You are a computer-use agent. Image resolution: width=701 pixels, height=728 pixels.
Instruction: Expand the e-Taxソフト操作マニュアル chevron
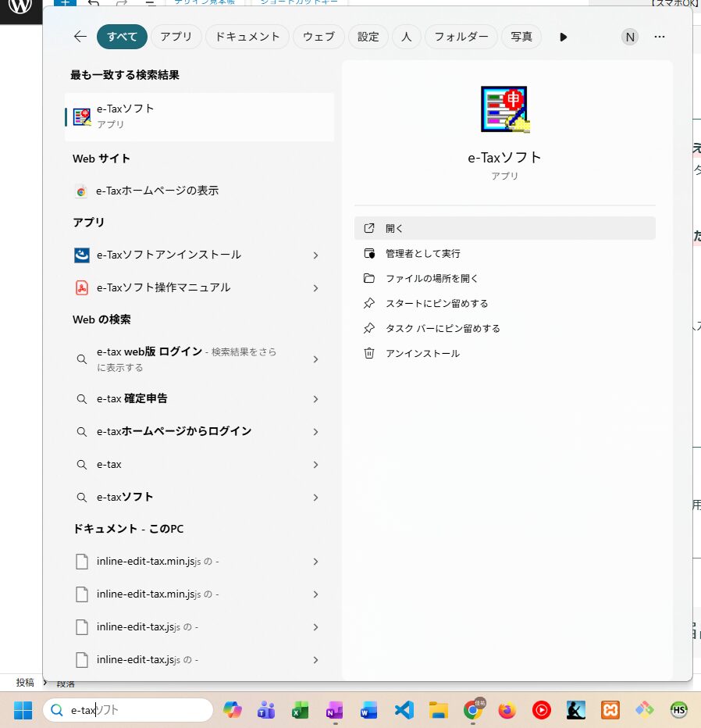point(315,288)
